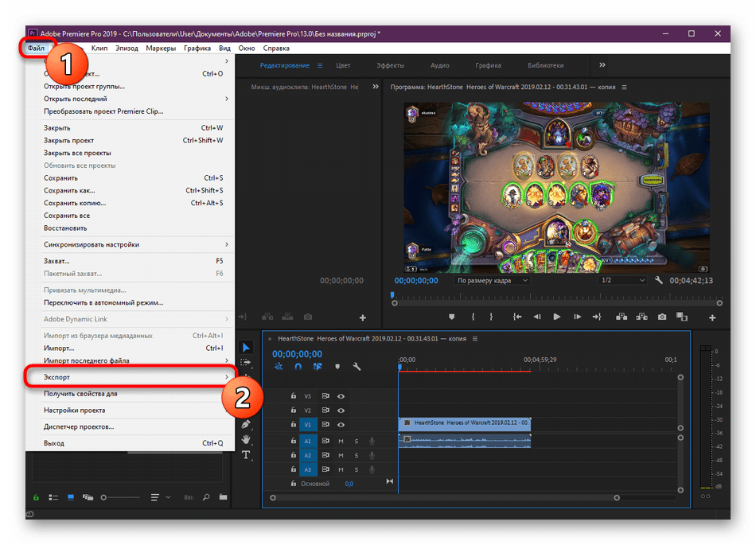Add a marker in the timeline panel
The height and width of the screenshot is (545, 756).
click(x=337, y=367)
